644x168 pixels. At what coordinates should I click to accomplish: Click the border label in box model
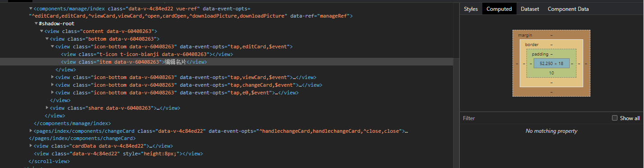point(532,45)
